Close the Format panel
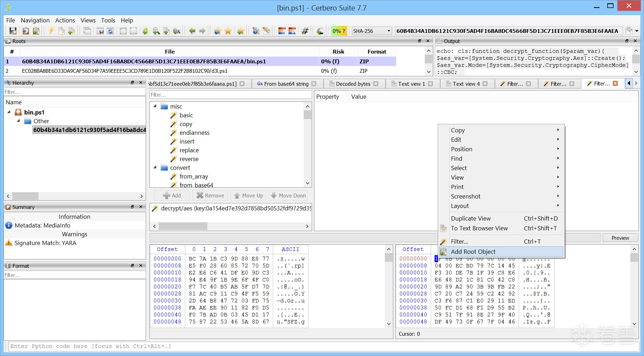This screenshot has height=356, width=644. point(141,266)
